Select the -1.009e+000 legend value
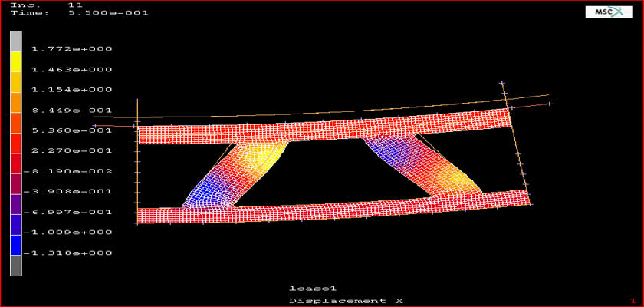 [67, 233]
